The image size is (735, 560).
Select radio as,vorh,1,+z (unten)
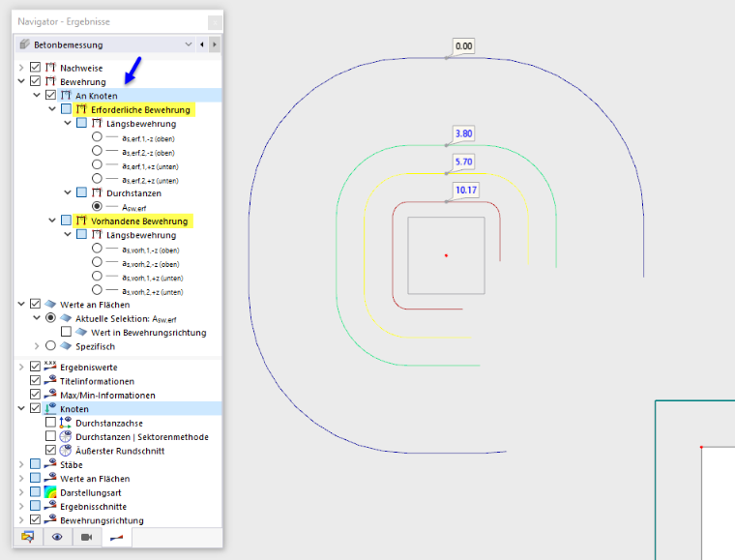(x=97, y=276)
